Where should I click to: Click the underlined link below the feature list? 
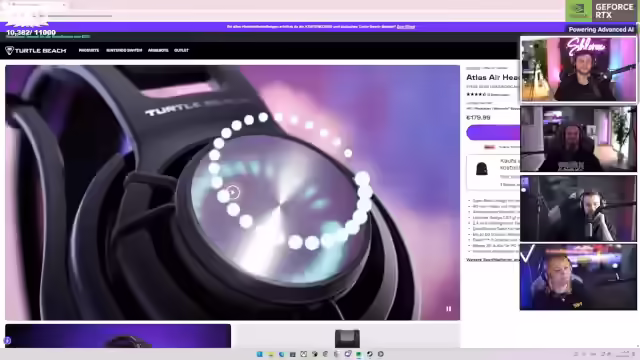(x=493, y=260)
